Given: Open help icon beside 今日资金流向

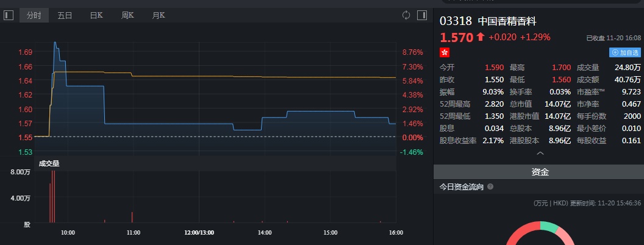Looking at the screenshot, I should click(x=490, y=187).
